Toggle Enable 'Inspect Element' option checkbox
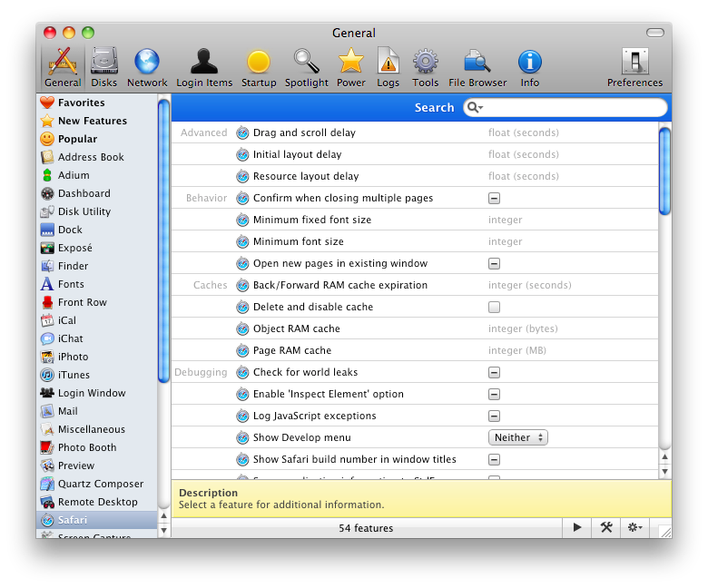 tap(494, 395)
